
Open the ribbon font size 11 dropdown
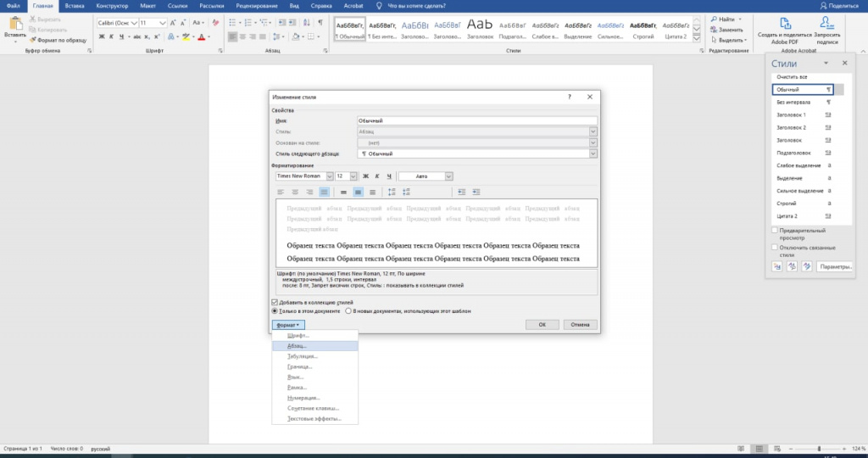point(163,23)
